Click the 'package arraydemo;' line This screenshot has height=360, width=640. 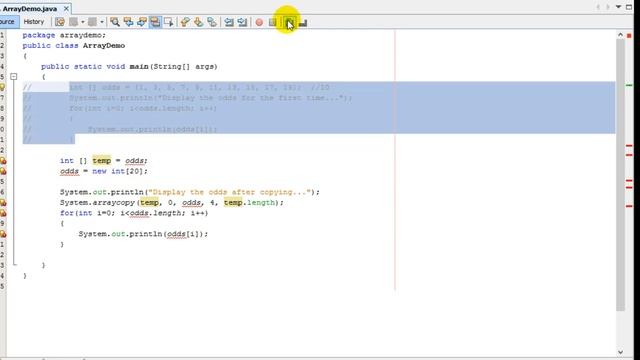click(64, 35)
